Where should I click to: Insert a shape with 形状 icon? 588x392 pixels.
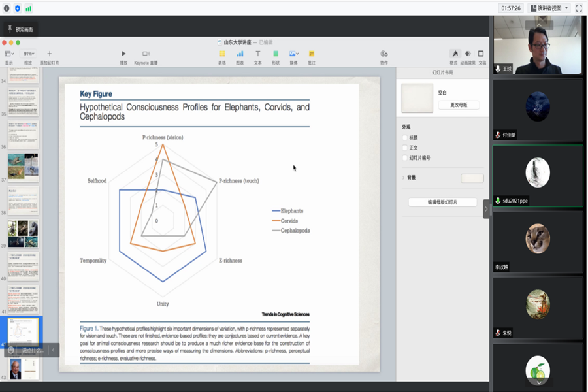(x=276, y=54)
